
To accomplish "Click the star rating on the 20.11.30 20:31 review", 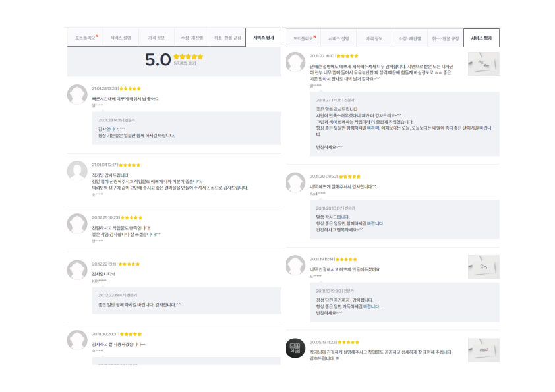I will pyautogui.click(x=131, y=334).
